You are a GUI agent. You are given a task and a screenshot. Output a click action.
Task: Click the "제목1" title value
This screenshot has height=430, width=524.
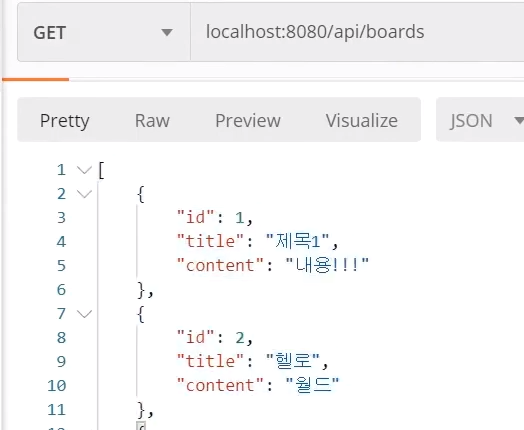tap(298, 241)
